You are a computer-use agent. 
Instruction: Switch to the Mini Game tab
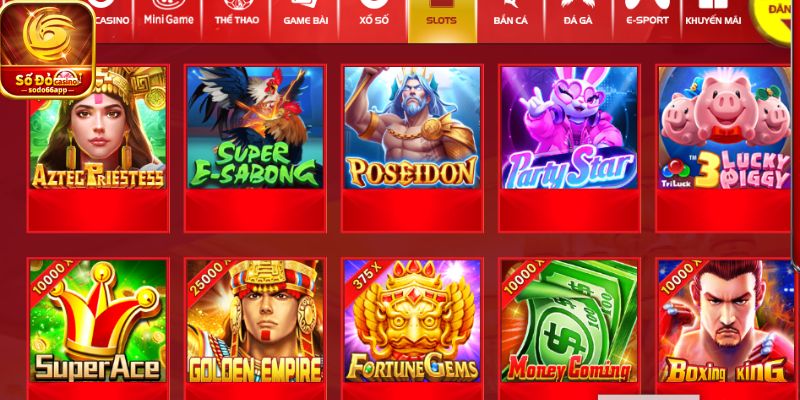[x=168, y=19]
